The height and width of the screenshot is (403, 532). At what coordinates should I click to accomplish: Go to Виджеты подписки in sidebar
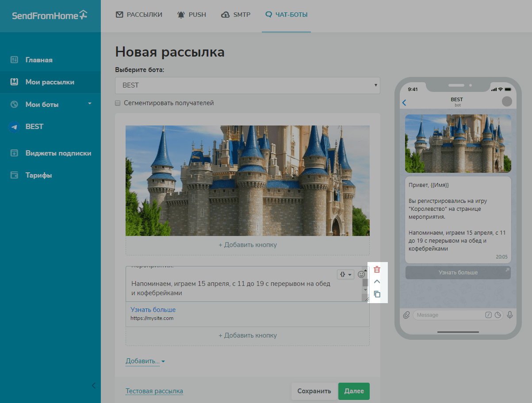pos(58,153)
